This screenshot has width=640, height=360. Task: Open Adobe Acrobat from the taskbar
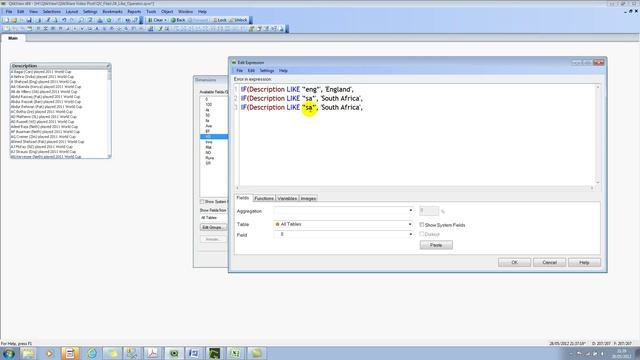(x=153, y=353)
